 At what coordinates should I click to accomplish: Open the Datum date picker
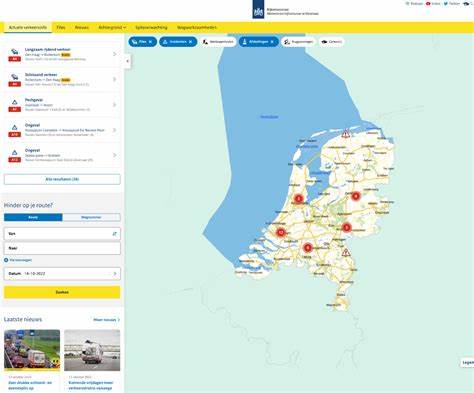pyautogui.click(x=62, y=274)
